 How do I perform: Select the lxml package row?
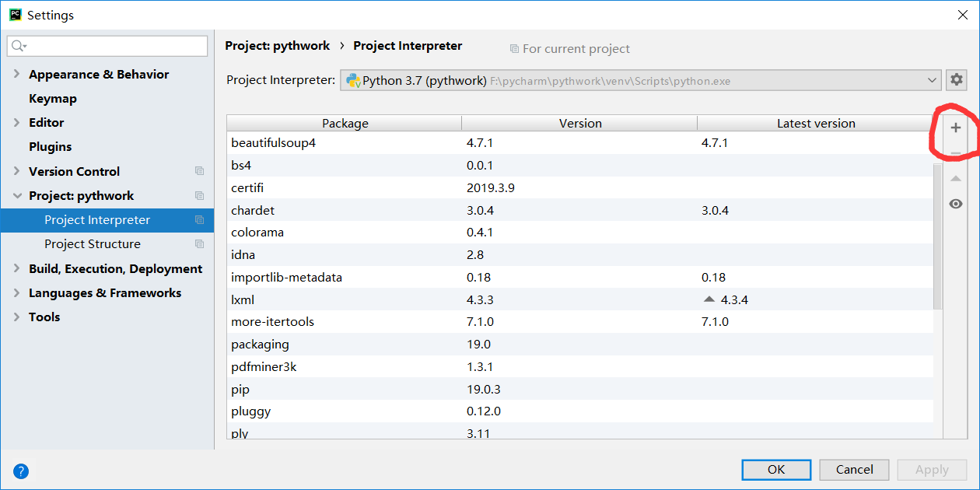243,299
